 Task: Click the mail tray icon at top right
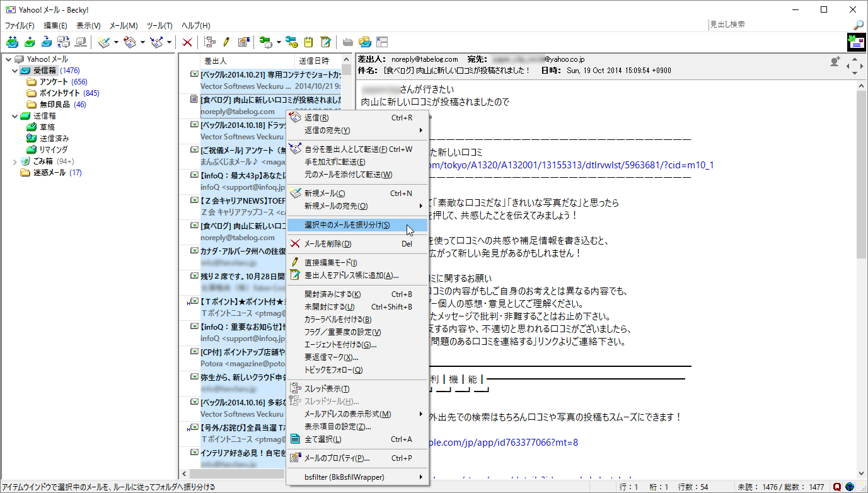(857, 42)
